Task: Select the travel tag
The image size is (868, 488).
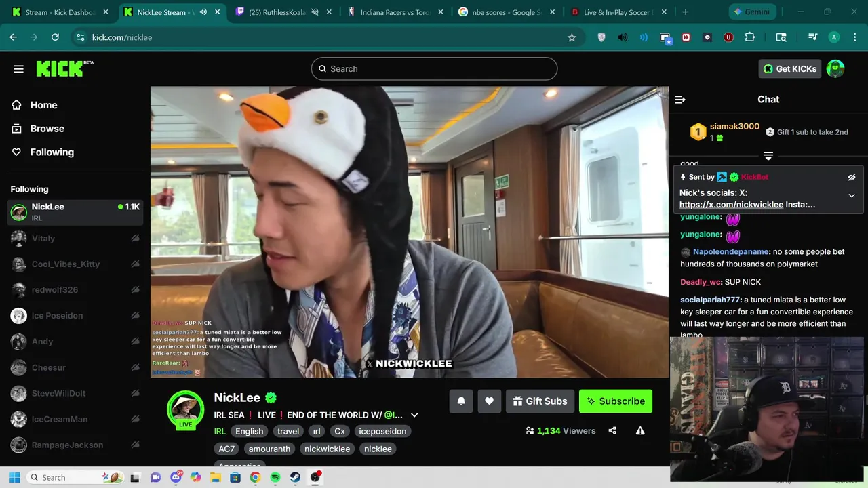Action: coord(288,431)
